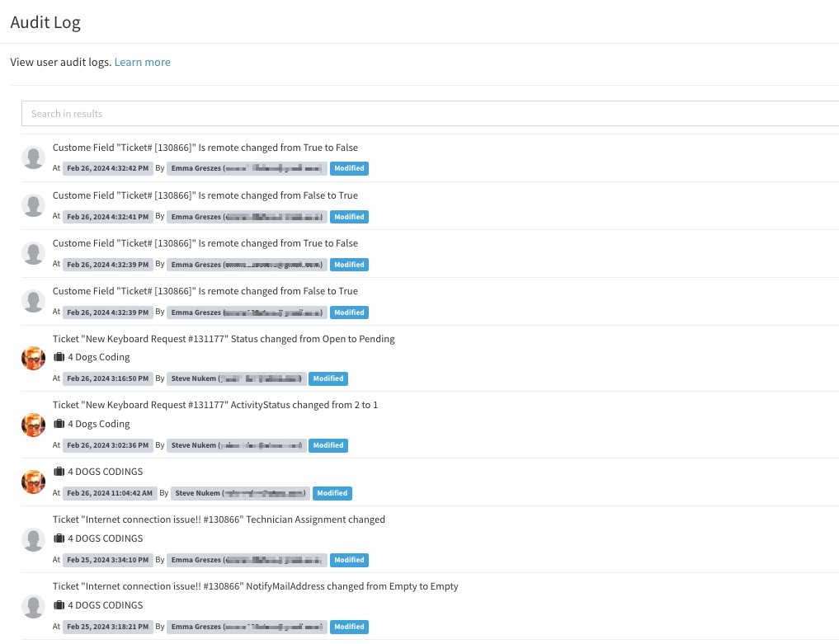The image size is (839, 644).
Task: Click briefcase icon in NotifyMailAddress entry
Action: [x=59, y=605]
